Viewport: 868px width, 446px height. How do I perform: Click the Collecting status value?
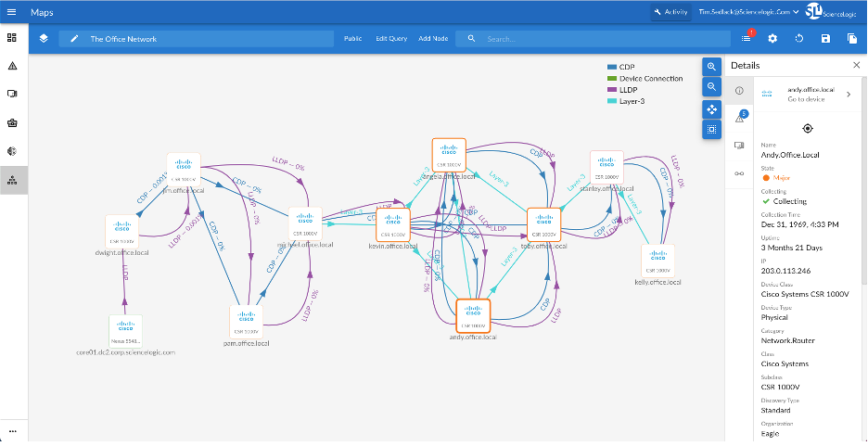pyautogui.click(x=790, y=201)
